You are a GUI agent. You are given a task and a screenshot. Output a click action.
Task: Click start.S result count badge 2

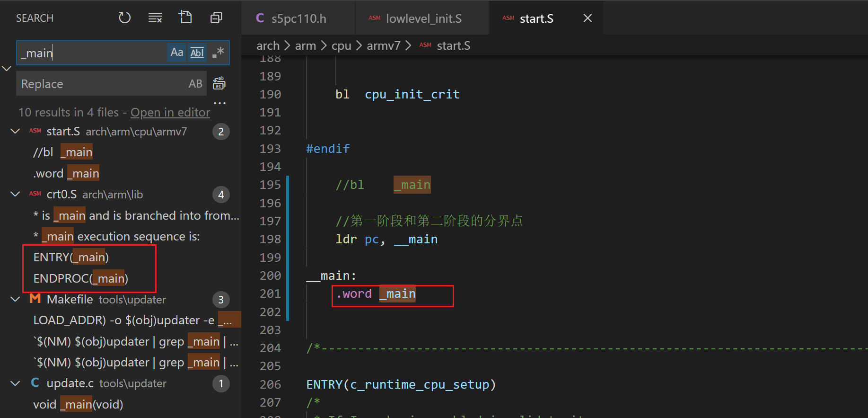coord(221,132)
